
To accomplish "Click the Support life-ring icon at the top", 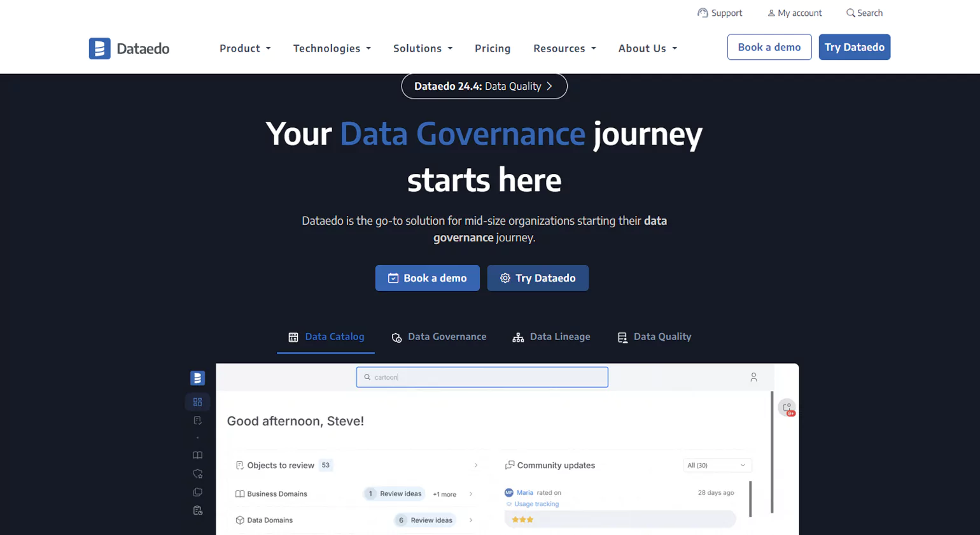I will coord(701,13).
